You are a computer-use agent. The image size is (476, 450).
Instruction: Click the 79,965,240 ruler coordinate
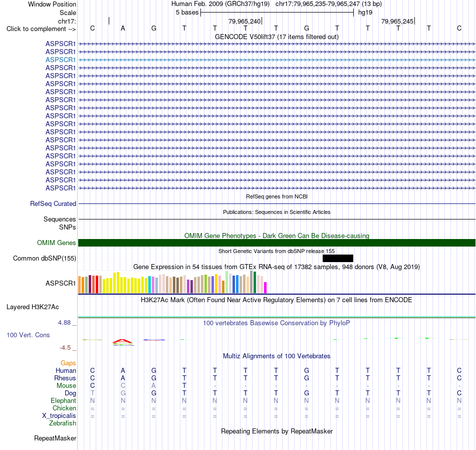245,21
